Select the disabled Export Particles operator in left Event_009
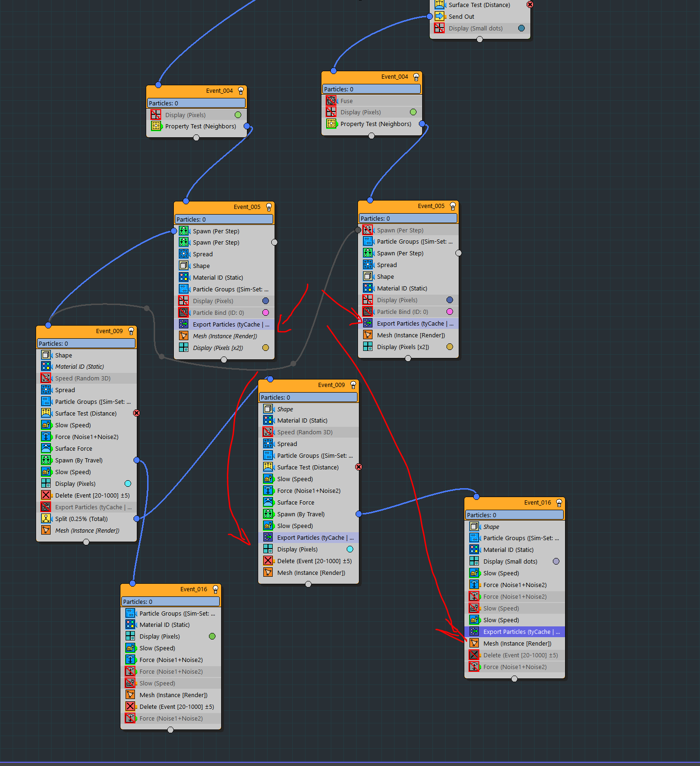The width and height of the screenshot is (700, 766). pos(89,507)
